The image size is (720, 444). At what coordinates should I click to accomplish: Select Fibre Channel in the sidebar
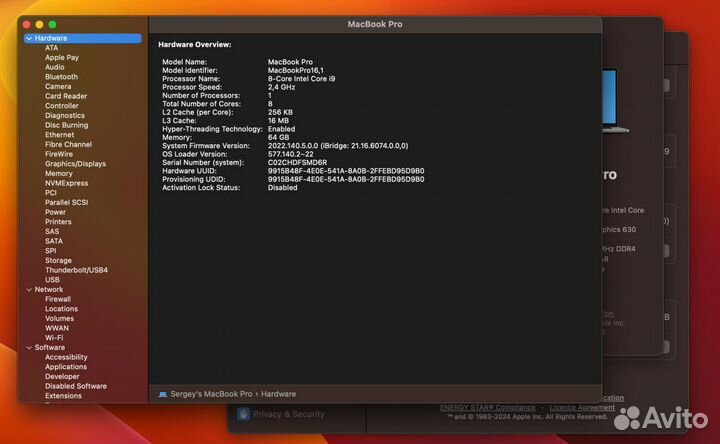[x=68, y=144]
